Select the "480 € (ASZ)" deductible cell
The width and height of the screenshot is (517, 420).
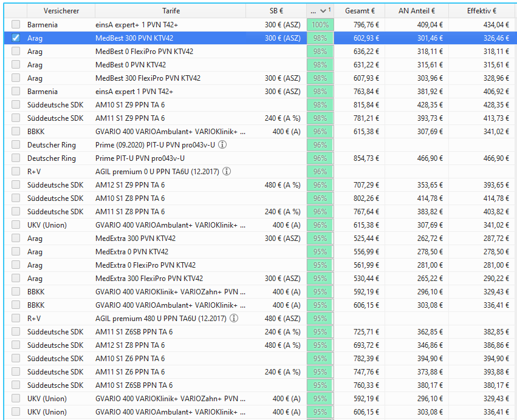point(282,319)
